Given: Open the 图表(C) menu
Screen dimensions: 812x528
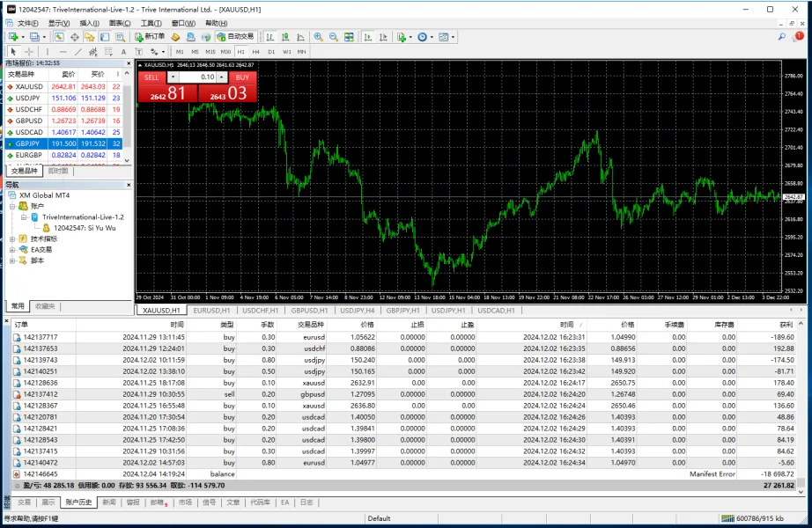Looking at the screenshot, I should (120, 23).
